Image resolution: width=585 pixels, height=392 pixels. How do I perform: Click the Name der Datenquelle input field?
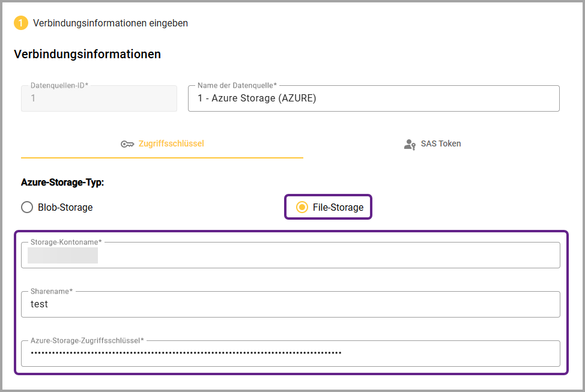coord(372,98)
